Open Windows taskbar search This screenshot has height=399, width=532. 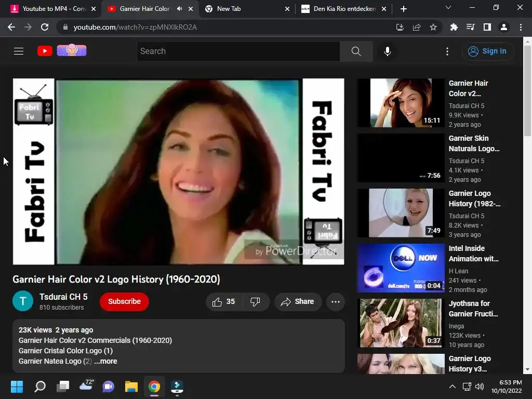point(40,387)
